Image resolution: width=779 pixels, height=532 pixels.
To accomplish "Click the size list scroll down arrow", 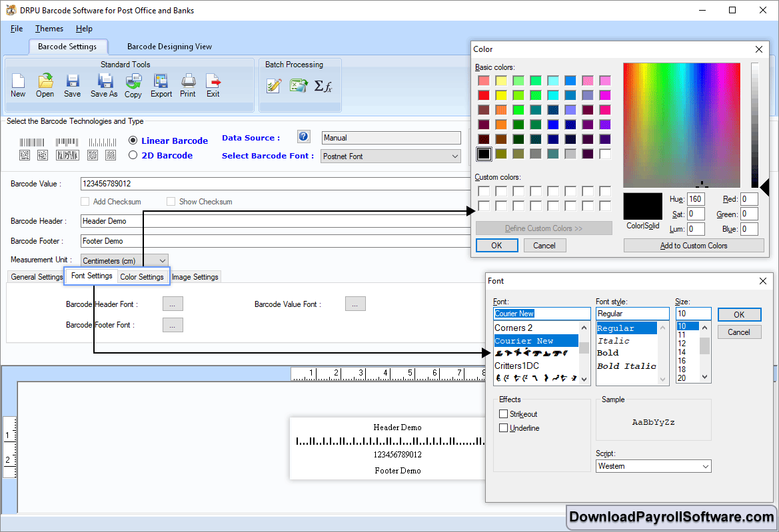I will 704,377.
